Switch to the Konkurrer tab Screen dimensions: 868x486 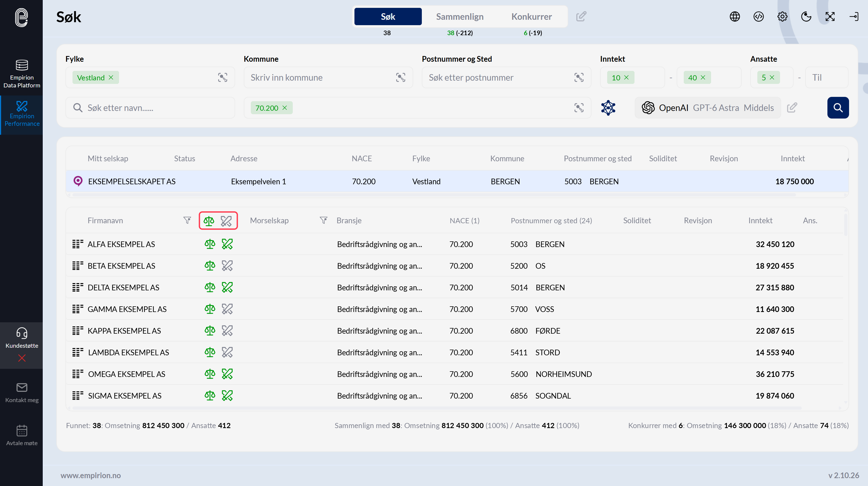pos(531,17)
